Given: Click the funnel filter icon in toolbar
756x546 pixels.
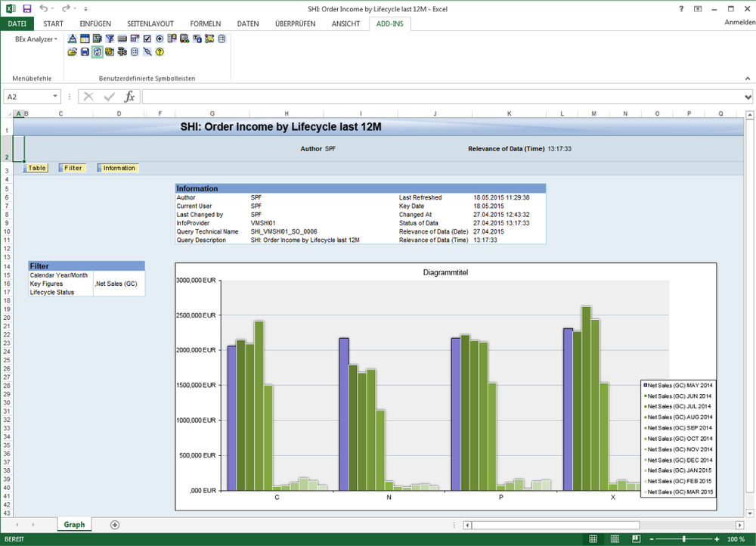Looking at the screenshot, I should [110, 39].
